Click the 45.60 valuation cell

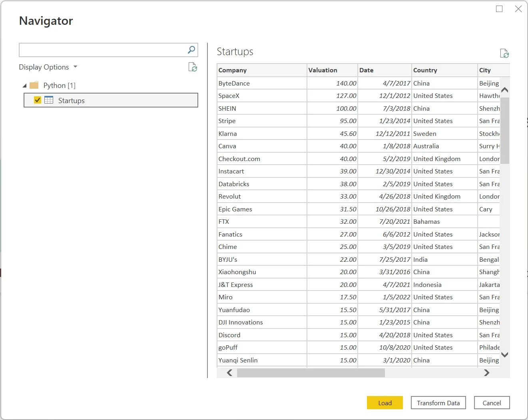click(332, 133)
